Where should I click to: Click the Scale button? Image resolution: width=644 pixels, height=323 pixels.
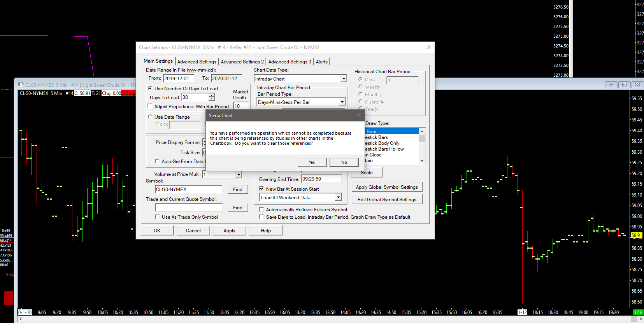click(367, 172)
